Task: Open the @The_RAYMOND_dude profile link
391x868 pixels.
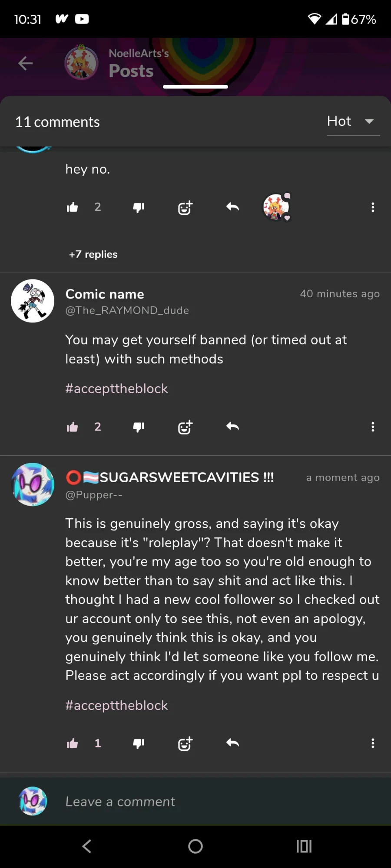Action: coord(127,310)
